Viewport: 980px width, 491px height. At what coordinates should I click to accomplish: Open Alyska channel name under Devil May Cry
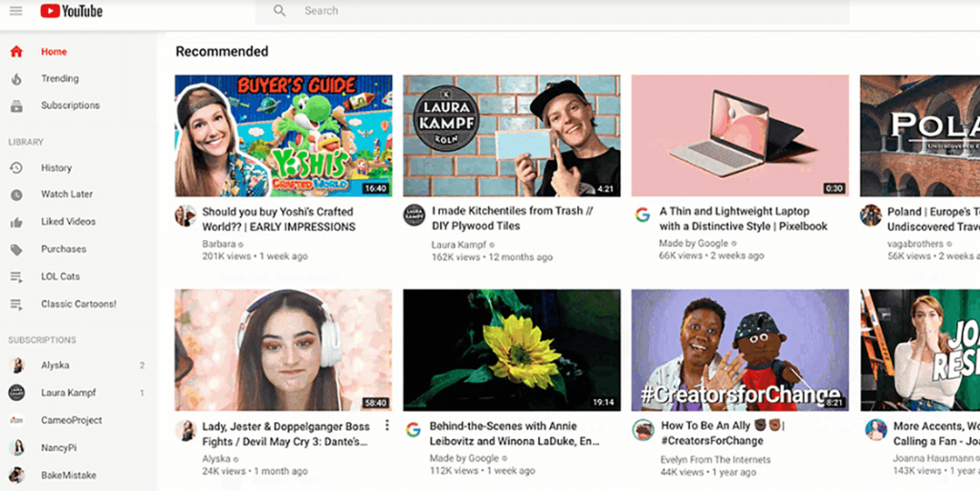click(215, 458)
